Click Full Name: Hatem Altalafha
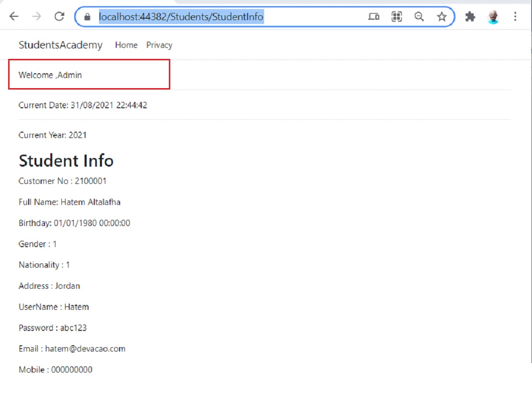Viewport: 532px width, 408px height. point(69,202)
